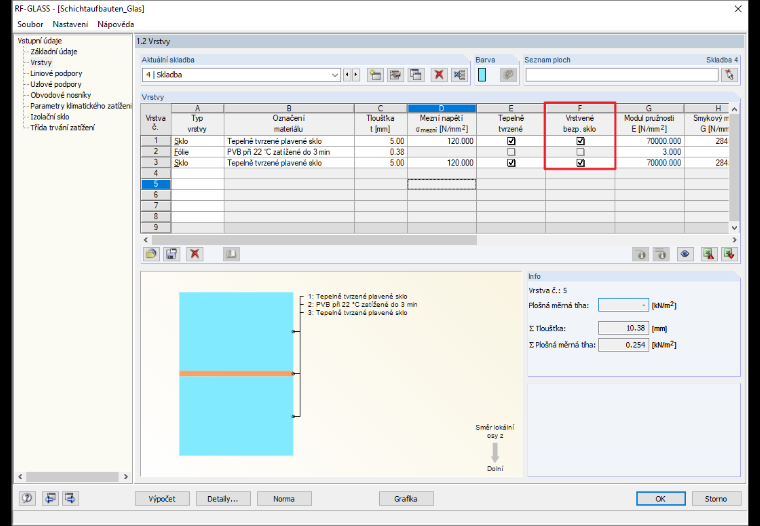Click the cyan Barva color swatch

coord(482,75)
